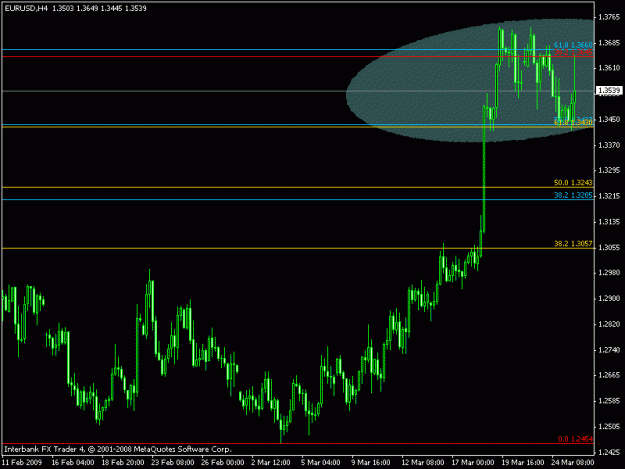
Task: Click the 5 Mar 04:00 time label
Action: (x=320, y=463)
